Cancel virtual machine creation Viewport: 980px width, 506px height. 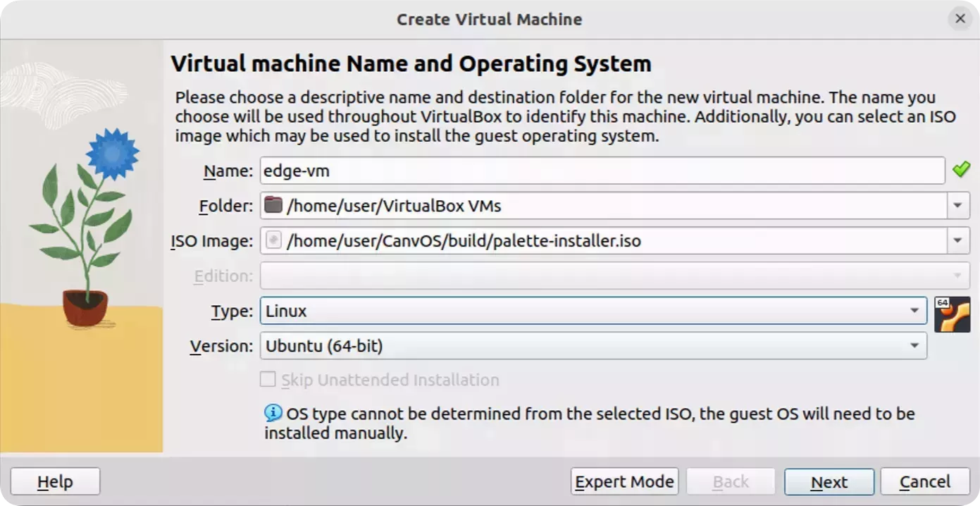click(x=924, y=481)
